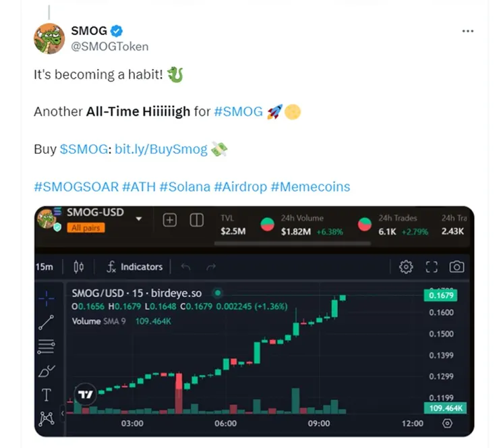Select the brush drawing tool
Image resolution: width=499 pixels, height=448 pixels.
coord(46,370)
